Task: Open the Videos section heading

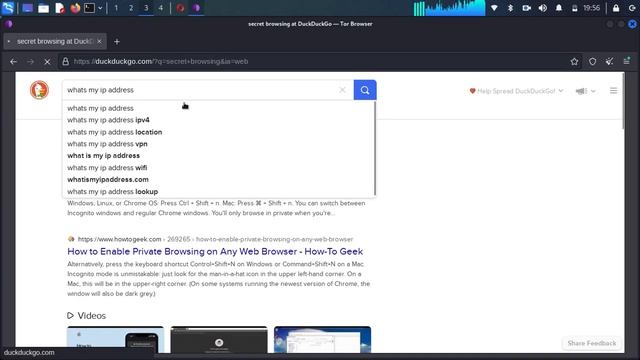Action: pyautogui.click(x=87, y=316)
